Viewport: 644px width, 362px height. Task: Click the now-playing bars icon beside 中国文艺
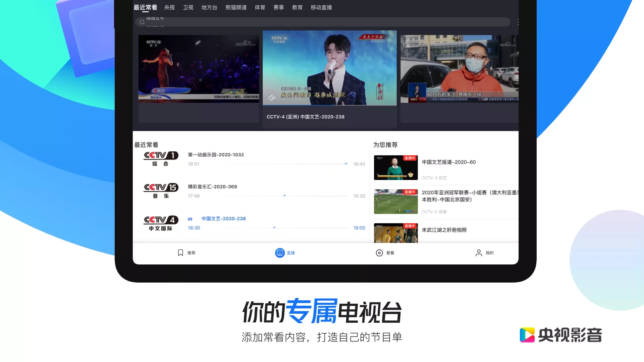(x=190, y=219)
